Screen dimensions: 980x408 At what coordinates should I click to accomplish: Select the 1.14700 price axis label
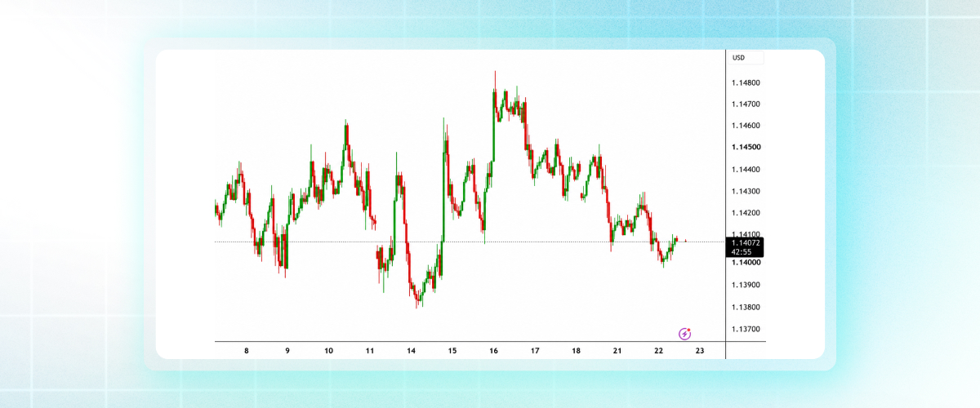pyautogui.click(x=746, y=104)
